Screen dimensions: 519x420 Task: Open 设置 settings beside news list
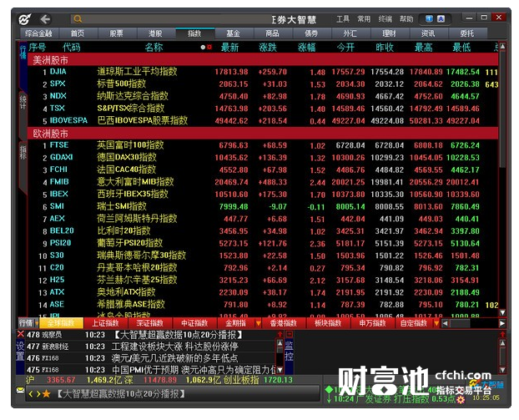coord(20,351)
